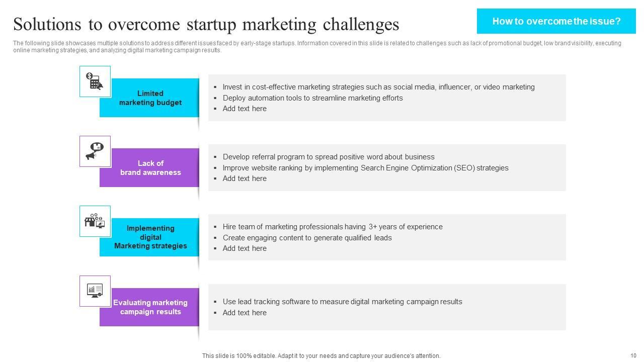Select the SEO strategies bullet text
Screen dimensions: 644x362
click(365, 168)
